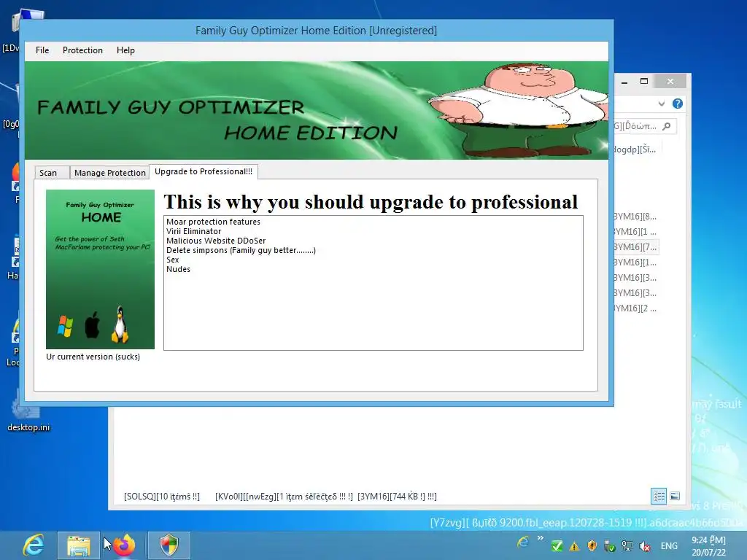747x560 pixels.
Task: Click the Explorer search magnifier icon
Action: pos(667,126)
